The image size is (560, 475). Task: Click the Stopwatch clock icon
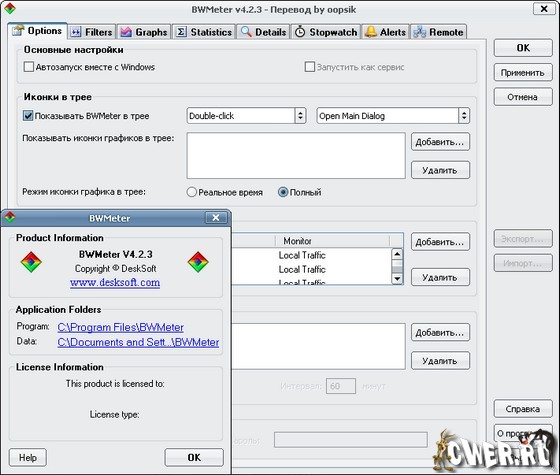300,32
